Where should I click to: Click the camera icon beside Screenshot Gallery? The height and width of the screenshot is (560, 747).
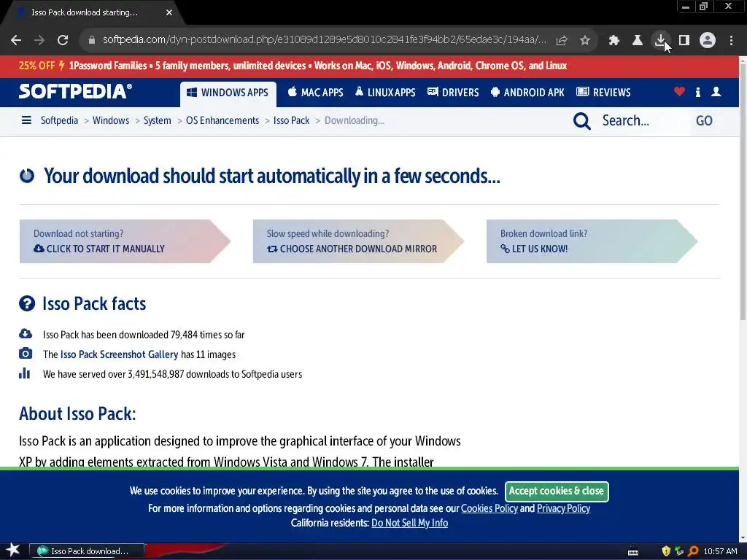tap(26, 354)
